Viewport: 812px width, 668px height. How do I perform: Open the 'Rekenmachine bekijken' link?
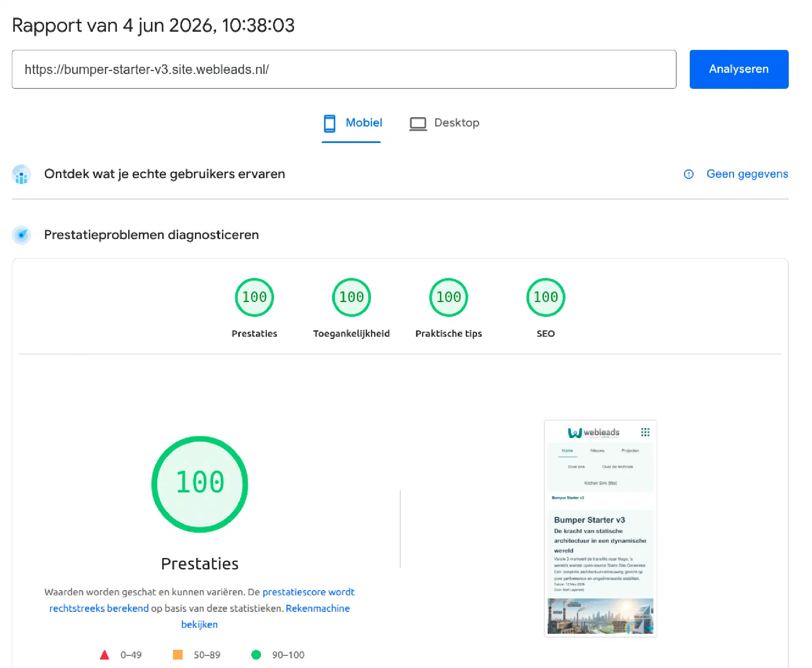tap(266, 616)
